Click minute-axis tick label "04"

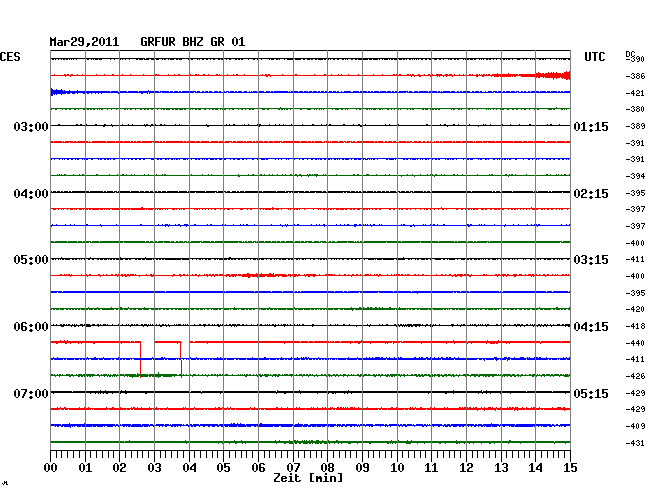(189, 468)
